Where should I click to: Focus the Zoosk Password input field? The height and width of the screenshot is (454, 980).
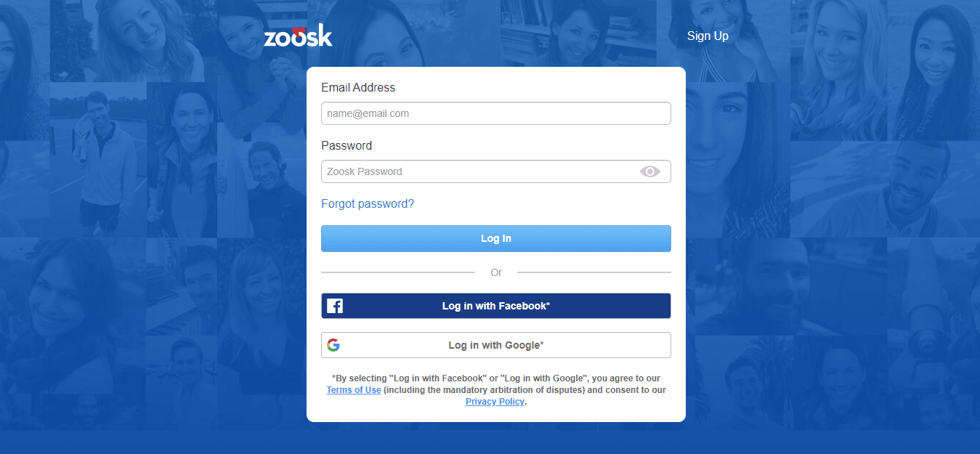click(496, 171)
